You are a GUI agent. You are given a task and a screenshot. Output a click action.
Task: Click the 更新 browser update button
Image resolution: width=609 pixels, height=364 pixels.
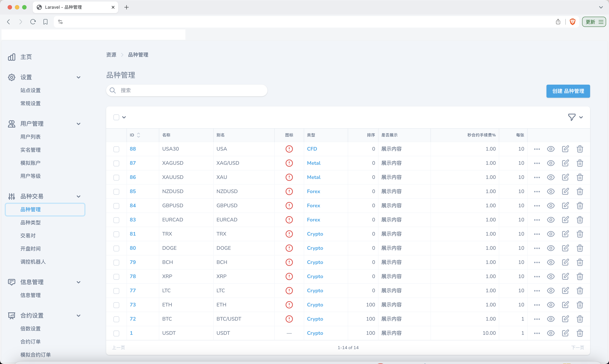[594, 22]
